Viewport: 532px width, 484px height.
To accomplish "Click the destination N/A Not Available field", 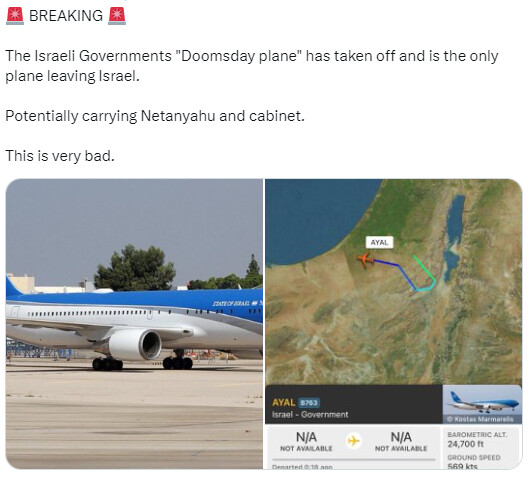I will 401,442.
